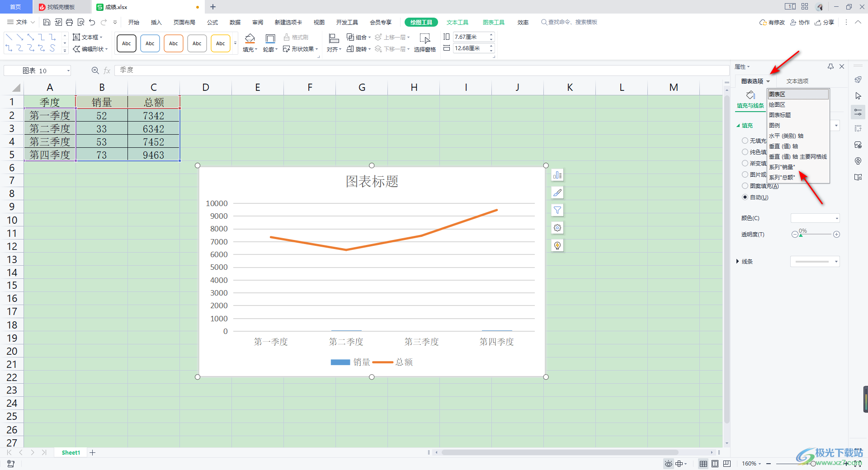The height and width of the screenshot is (470, 868).
Task: Pin the Properties task pane
Action: [830, 66]
